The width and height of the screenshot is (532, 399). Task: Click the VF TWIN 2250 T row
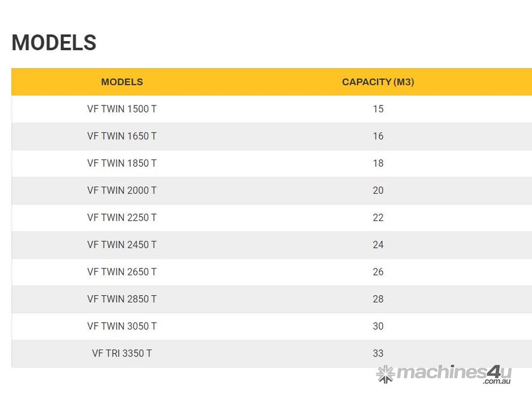(122, 218)
